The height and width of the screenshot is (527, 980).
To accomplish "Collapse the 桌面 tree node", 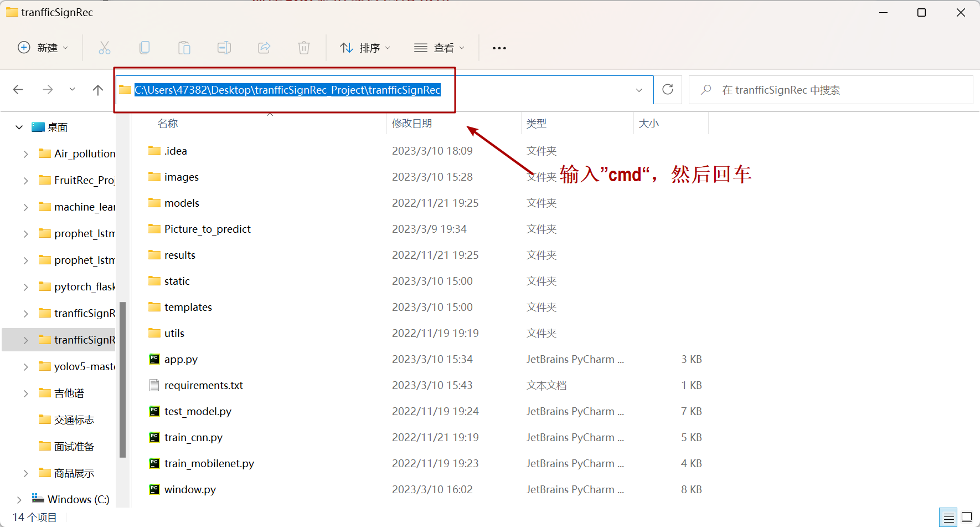I will tap(19, 127).
